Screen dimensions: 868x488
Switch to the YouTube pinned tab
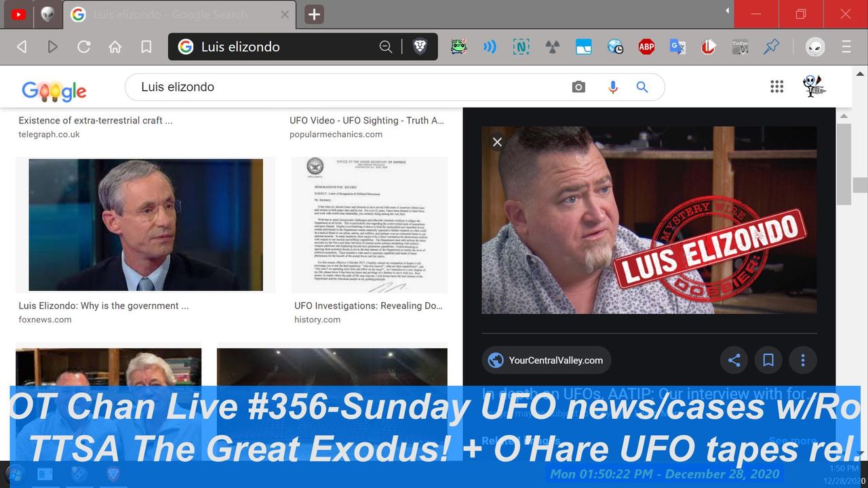18,14
